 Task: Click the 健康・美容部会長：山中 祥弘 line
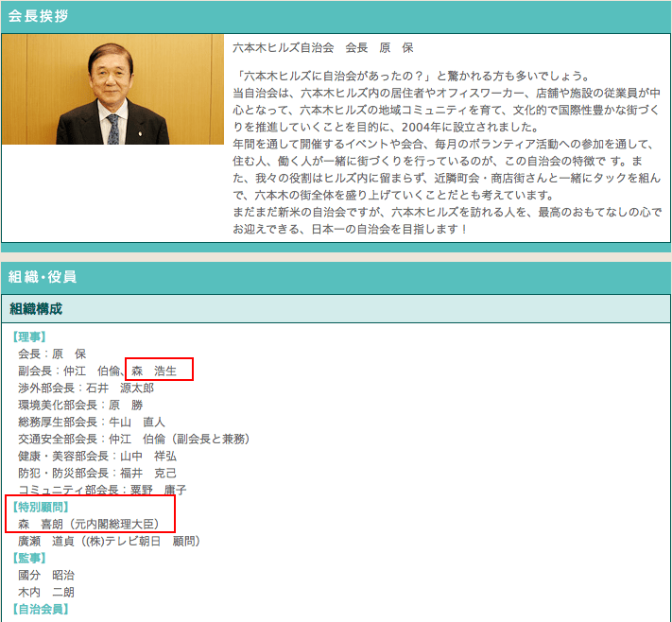pos(96,456)
